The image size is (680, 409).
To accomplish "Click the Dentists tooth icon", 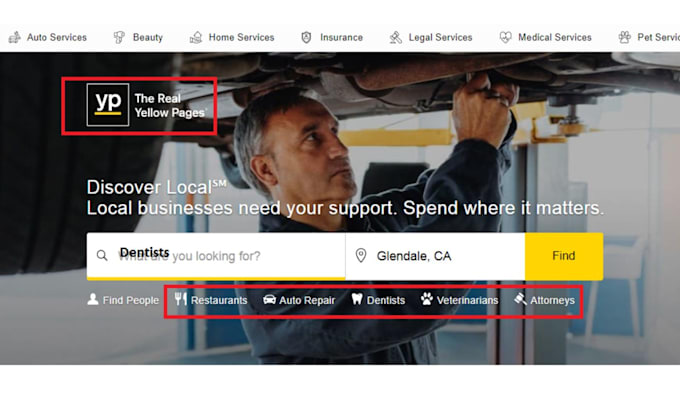I will click(357, 299).
